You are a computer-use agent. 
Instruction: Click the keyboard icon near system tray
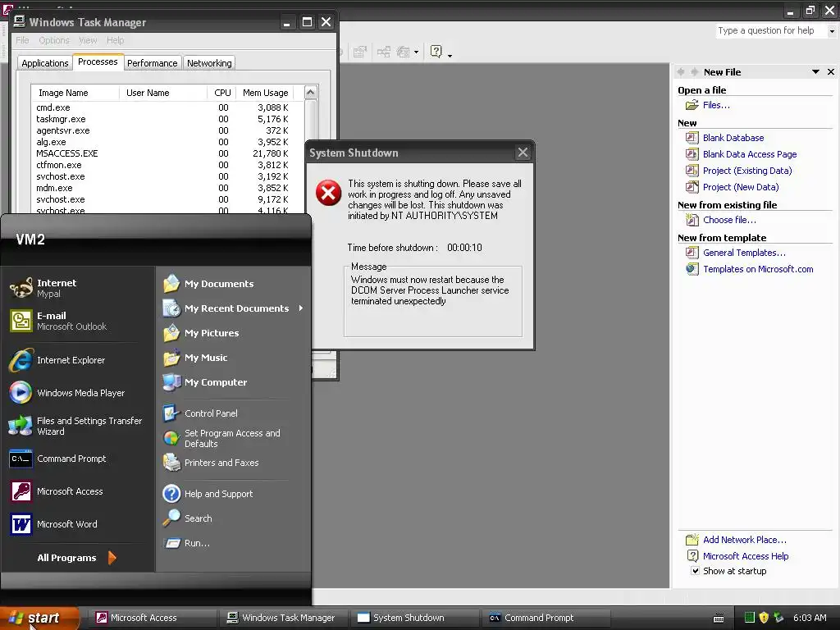coord(719,619)
